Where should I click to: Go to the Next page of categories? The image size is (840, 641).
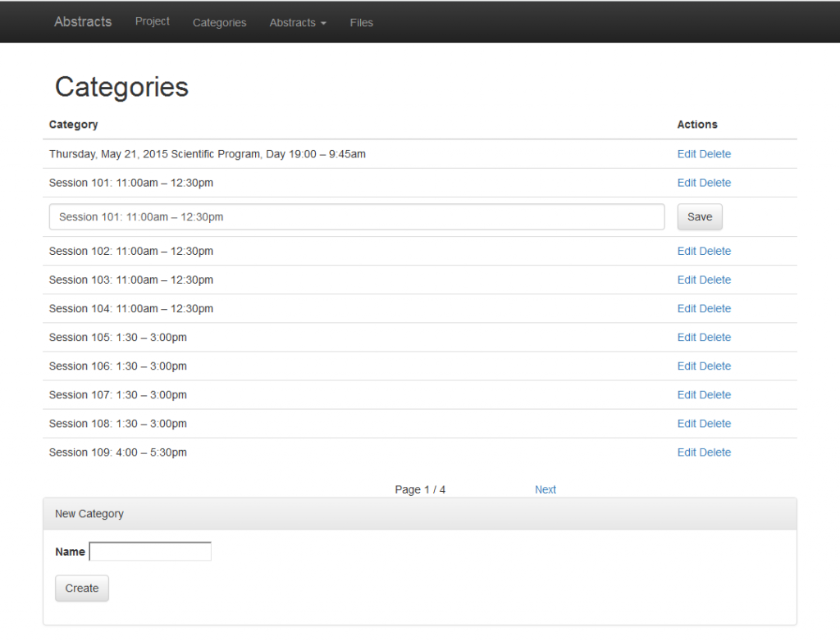click(x=545, y=489)
